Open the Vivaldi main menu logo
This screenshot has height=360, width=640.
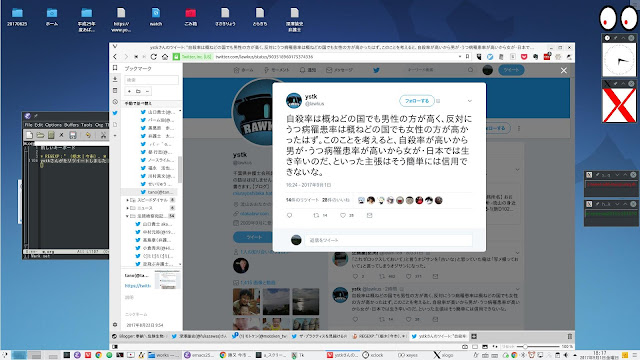(115, 47)
